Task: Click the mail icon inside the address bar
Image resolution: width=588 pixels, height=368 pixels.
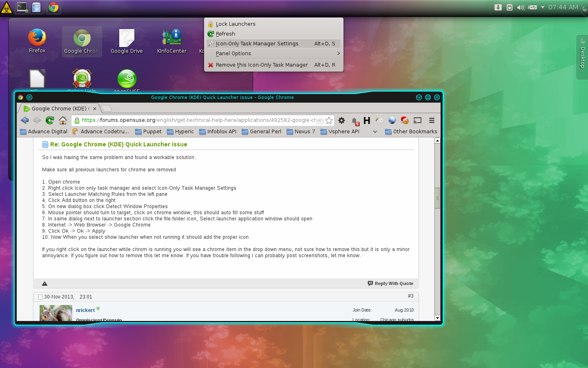Action: (x=320, y=120)
